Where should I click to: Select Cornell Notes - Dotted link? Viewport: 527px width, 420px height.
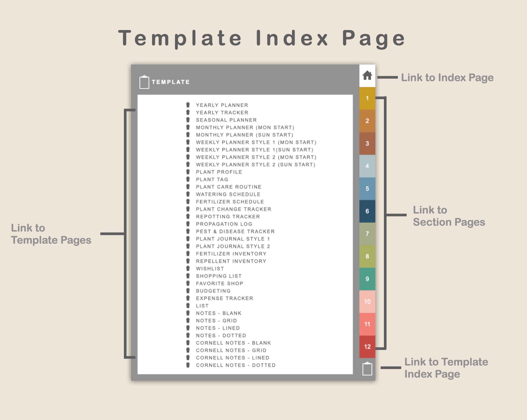pos(236,365)
